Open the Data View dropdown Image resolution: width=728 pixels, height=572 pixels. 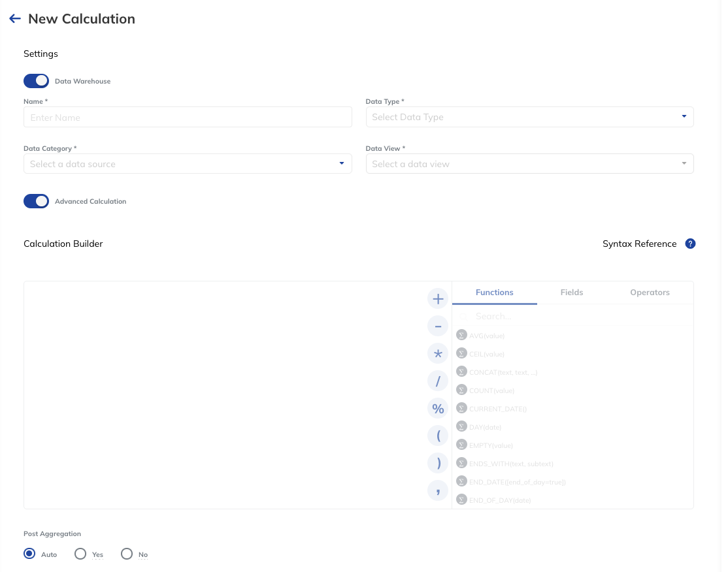pyautogui.click(x=529, y=163)
